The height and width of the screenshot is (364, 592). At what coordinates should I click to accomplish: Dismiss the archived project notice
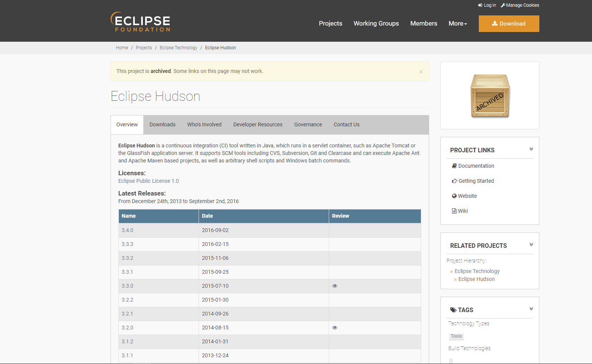pyautogui.click(x=421, y=72)
